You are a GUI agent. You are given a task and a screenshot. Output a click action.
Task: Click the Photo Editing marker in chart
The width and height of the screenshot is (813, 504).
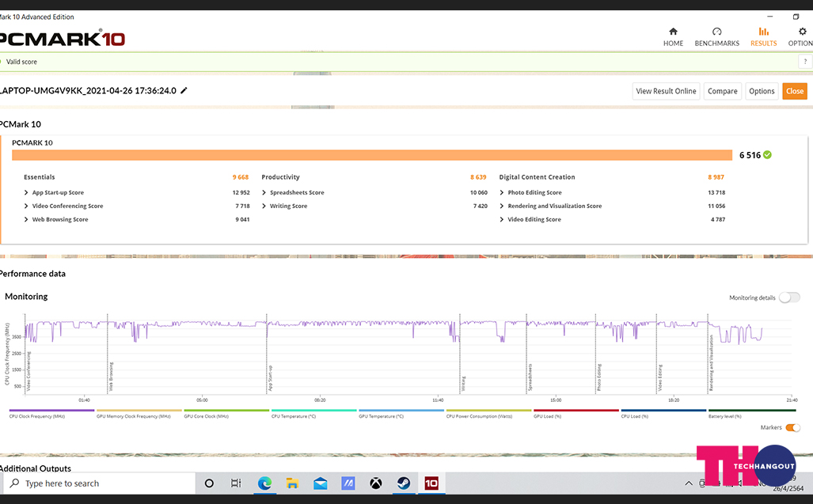tap(598, 377)
